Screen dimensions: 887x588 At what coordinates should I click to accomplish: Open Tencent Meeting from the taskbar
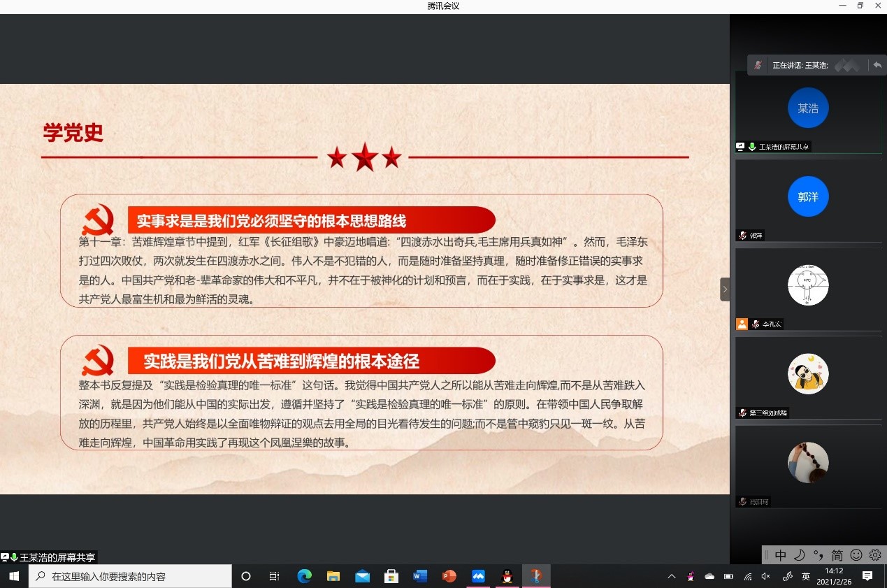pos(478,577)
